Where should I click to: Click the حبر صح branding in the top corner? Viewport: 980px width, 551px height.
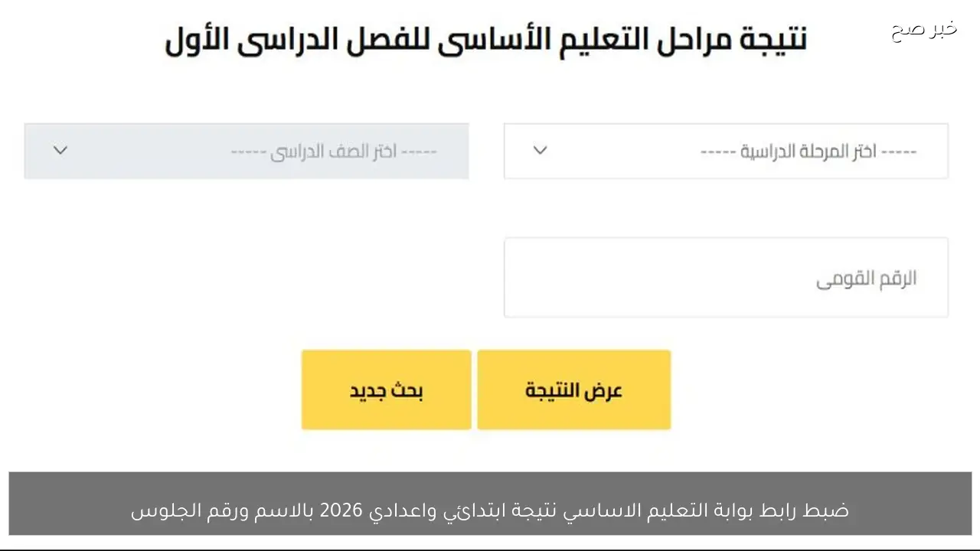[x=923, y=29]
